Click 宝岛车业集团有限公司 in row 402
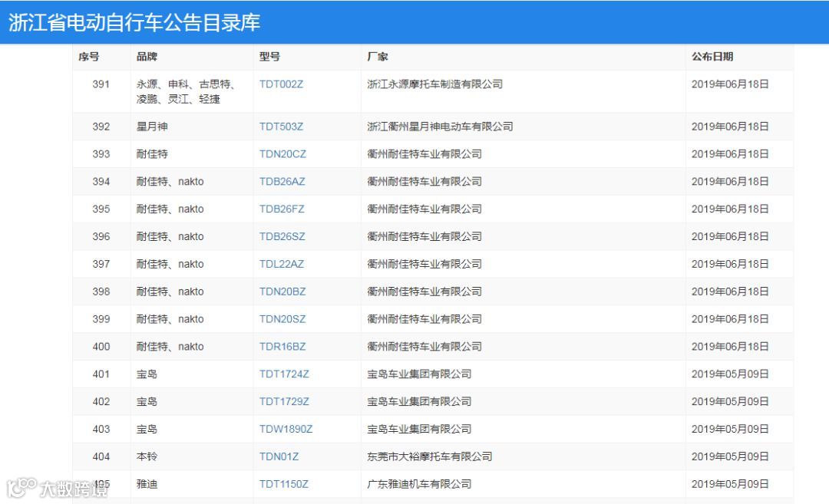Screen dimensions: 829x504 (x=419, y=401)
